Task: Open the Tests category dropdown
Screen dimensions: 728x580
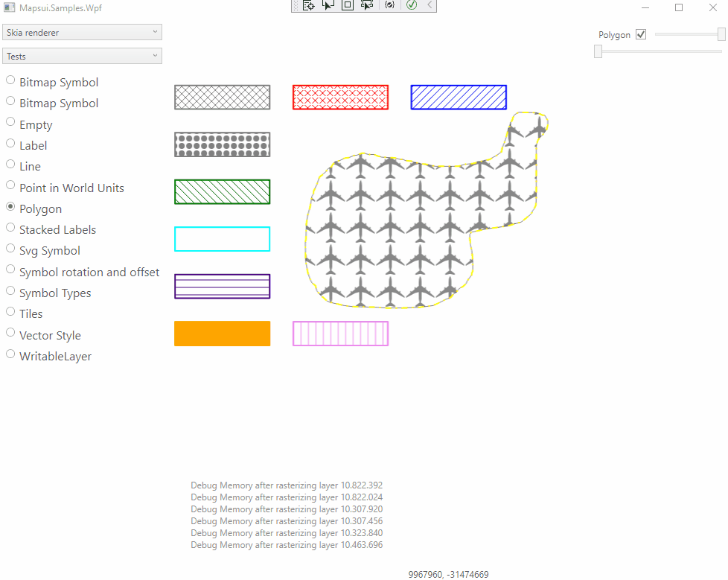Action: [82, 56]
